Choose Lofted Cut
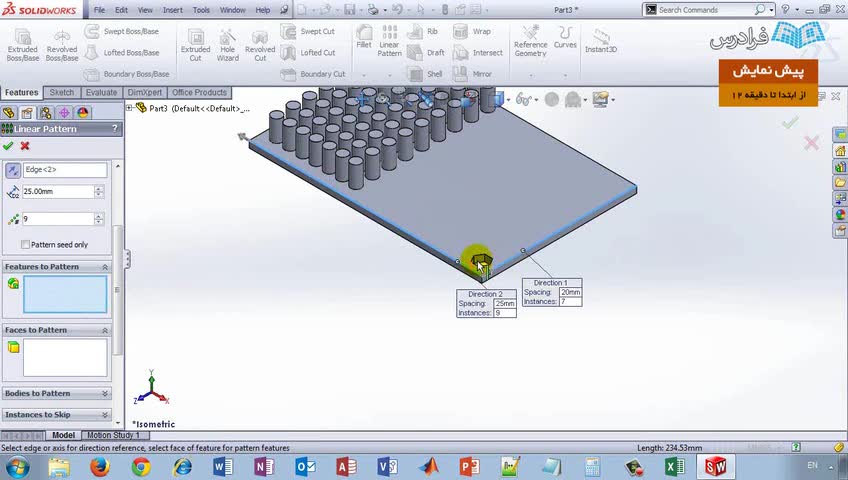The width and height of the screenshot is (848, 480). (308, 52)
